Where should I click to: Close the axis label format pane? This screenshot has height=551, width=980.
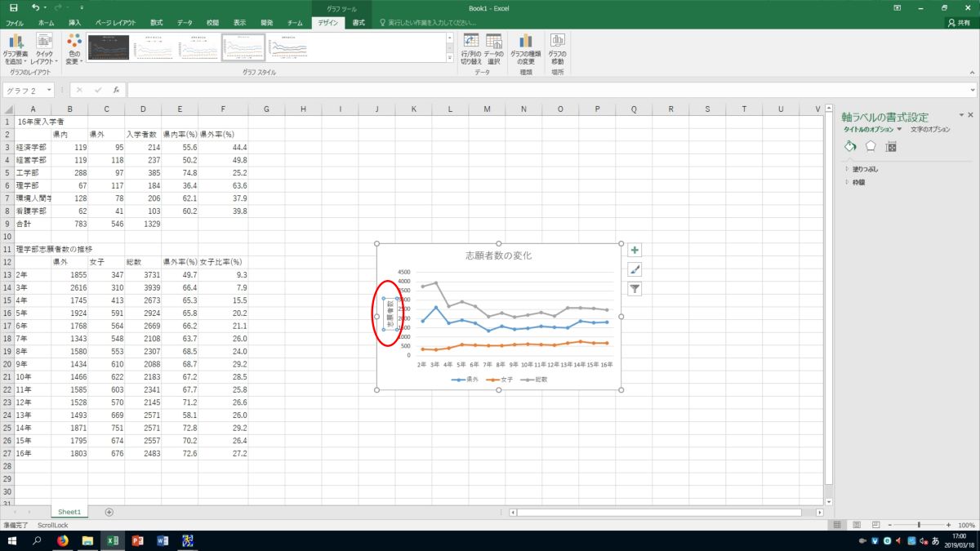click(x=970, y=116)
